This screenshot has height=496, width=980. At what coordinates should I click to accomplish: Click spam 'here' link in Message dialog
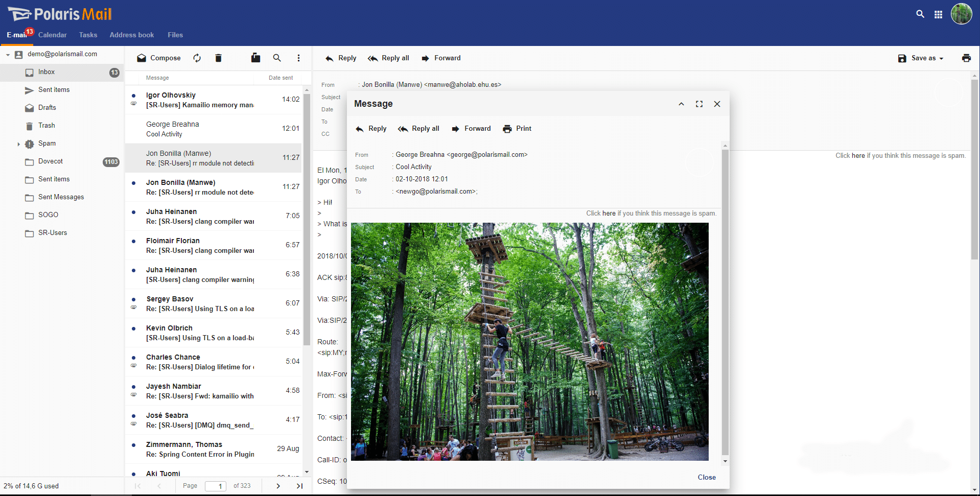tap(609, 214)
